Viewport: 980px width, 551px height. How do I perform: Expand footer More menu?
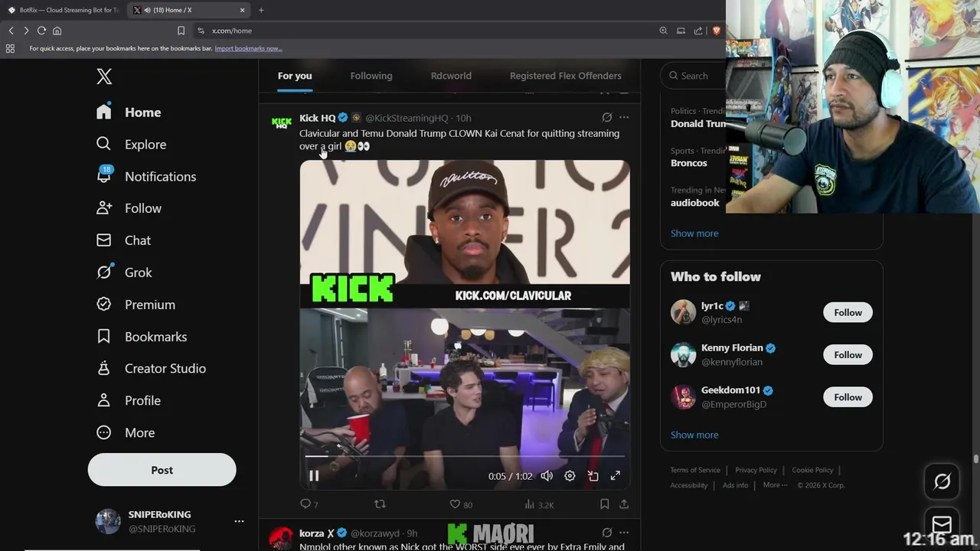point(775,485)
